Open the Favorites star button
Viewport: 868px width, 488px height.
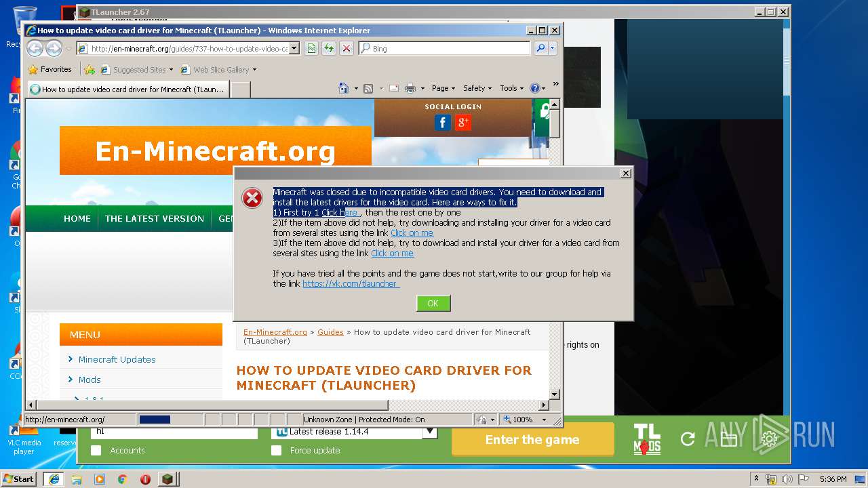(50, 69)
